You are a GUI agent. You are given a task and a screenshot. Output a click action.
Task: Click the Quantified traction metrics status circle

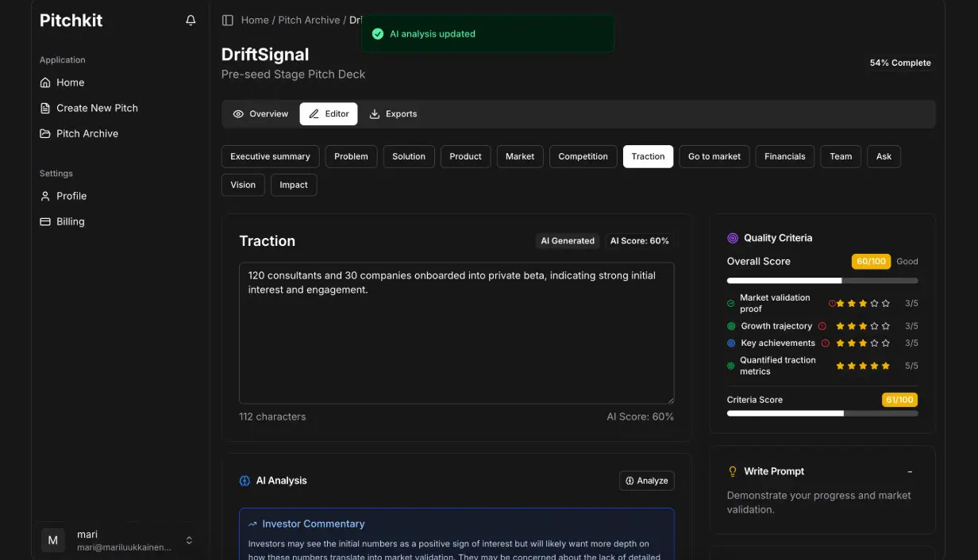pos(731,366)
